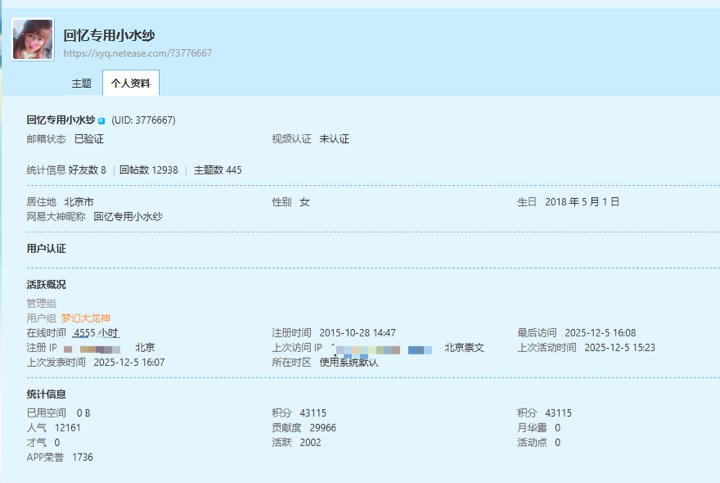Switch to the 主题 tab
This screenshot has width=720, height=483.
coord(81,84)
